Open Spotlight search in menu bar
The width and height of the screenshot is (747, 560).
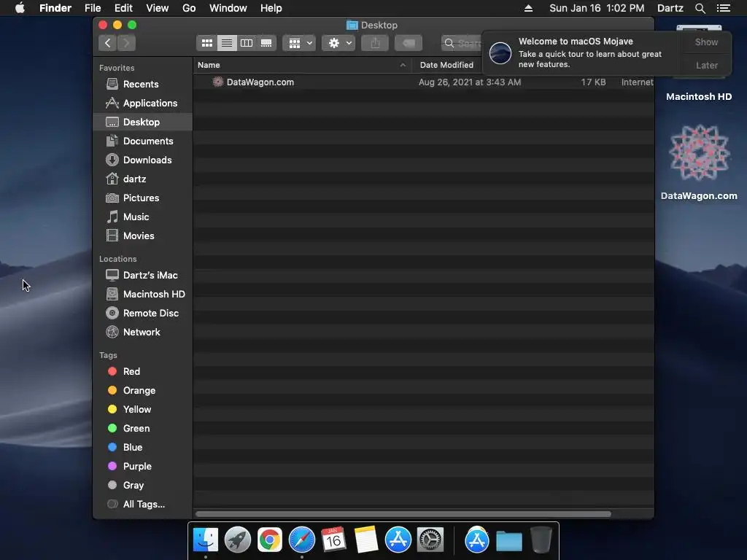pyautogui.click(x=700, y=8)
